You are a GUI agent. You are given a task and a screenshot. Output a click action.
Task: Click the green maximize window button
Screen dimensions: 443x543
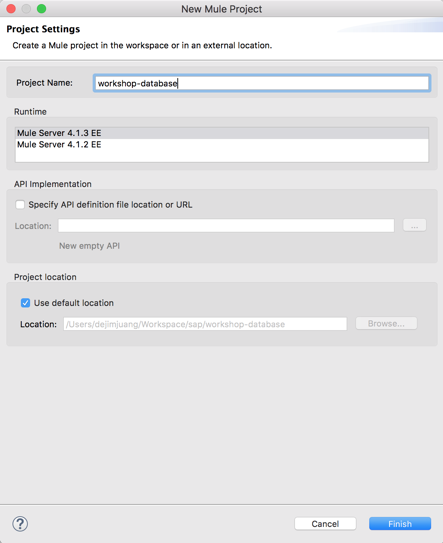[x=42, y=9]
